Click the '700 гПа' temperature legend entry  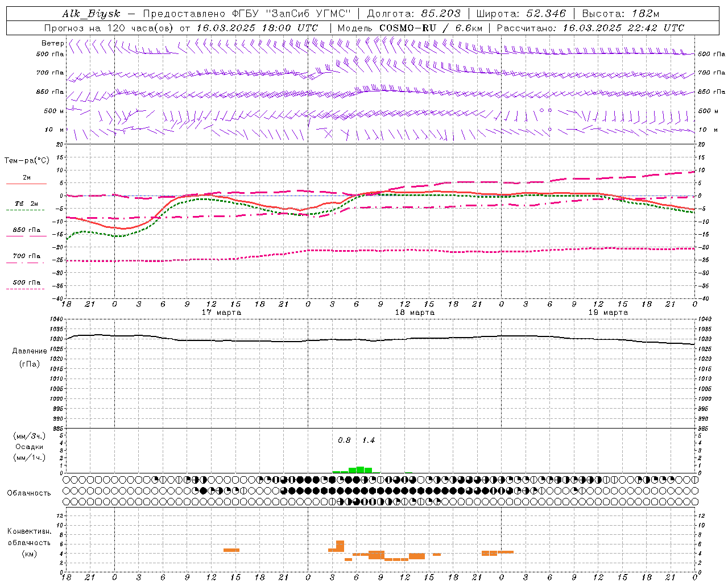pos(27,256)
